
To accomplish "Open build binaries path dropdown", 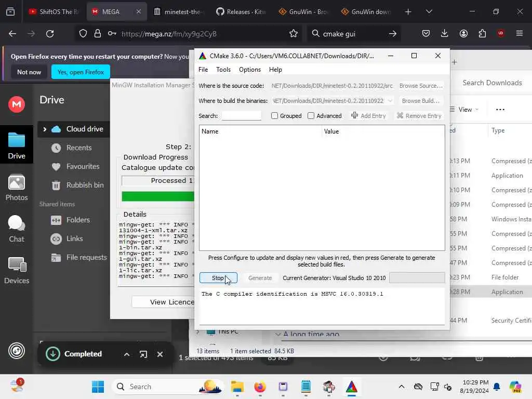I will [x=390, y=101].
